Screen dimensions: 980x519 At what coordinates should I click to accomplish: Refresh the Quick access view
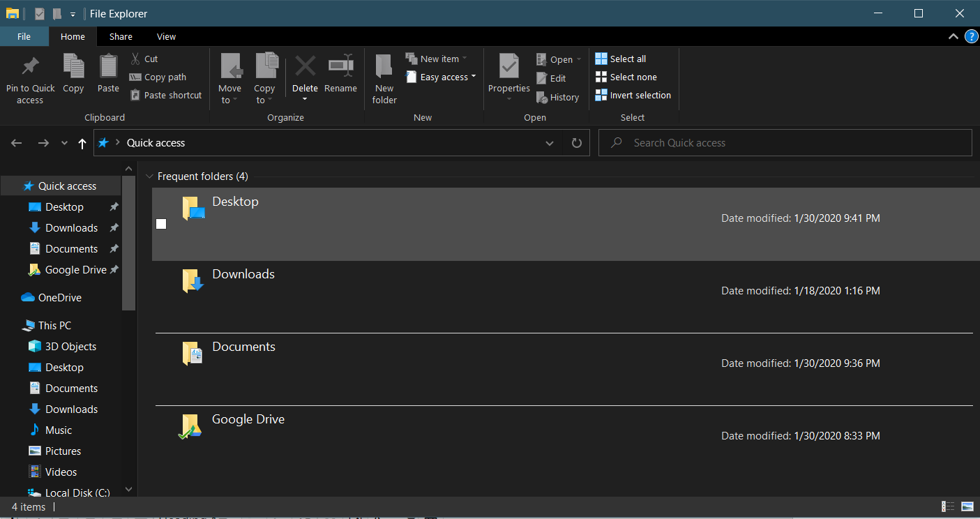pos(576,143)
